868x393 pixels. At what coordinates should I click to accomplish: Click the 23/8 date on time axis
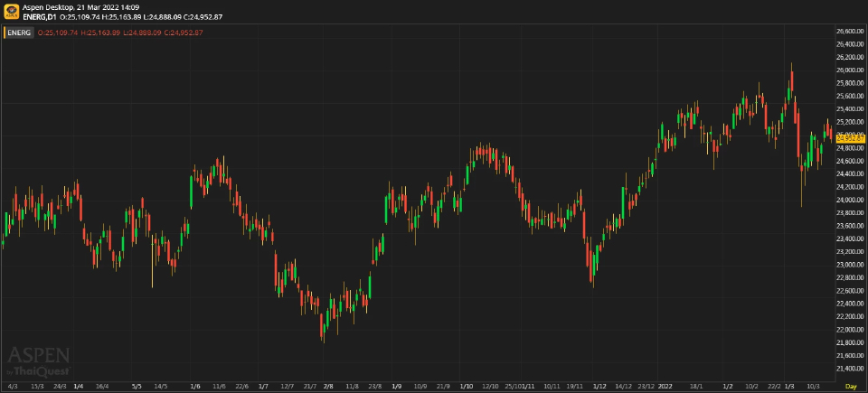(x=375, y=386)
